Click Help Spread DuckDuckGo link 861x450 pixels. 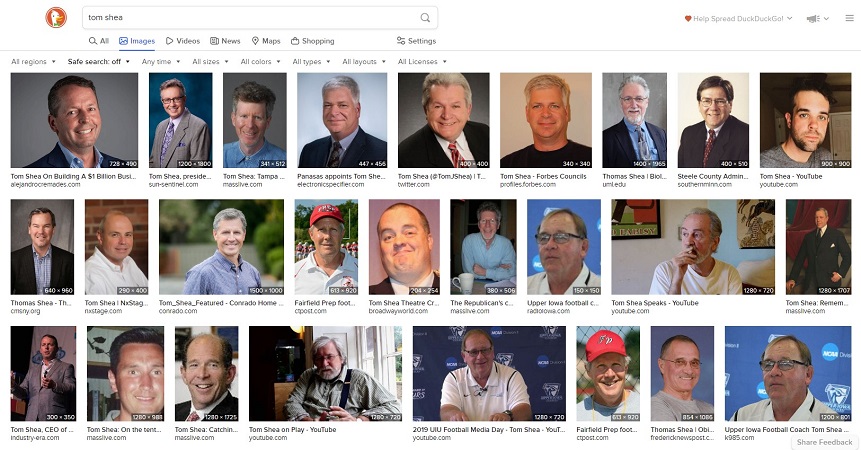pyautogui.click(x=738, y=18)
